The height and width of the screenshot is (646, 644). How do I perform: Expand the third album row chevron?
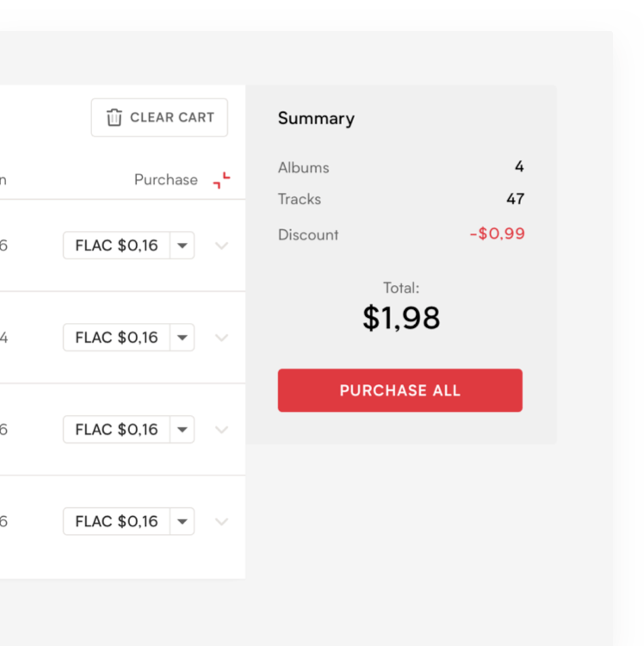pyautogui.click(x=221, y=430)
